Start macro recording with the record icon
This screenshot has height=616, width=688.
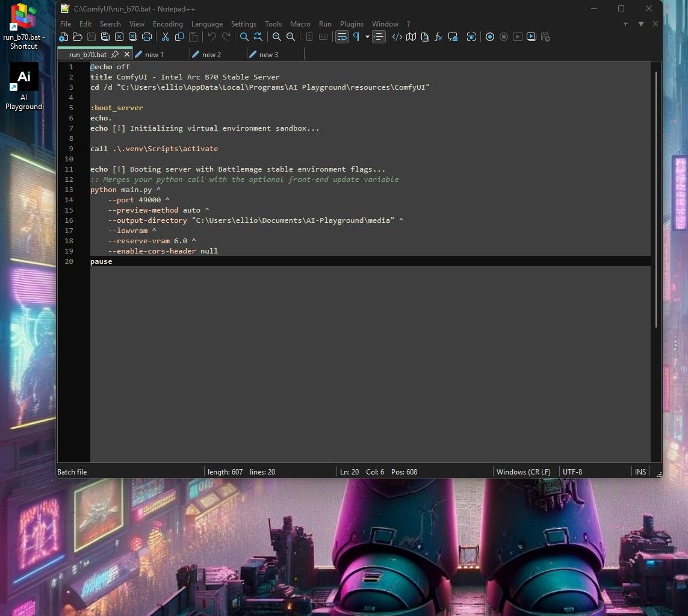click(490, 37)
